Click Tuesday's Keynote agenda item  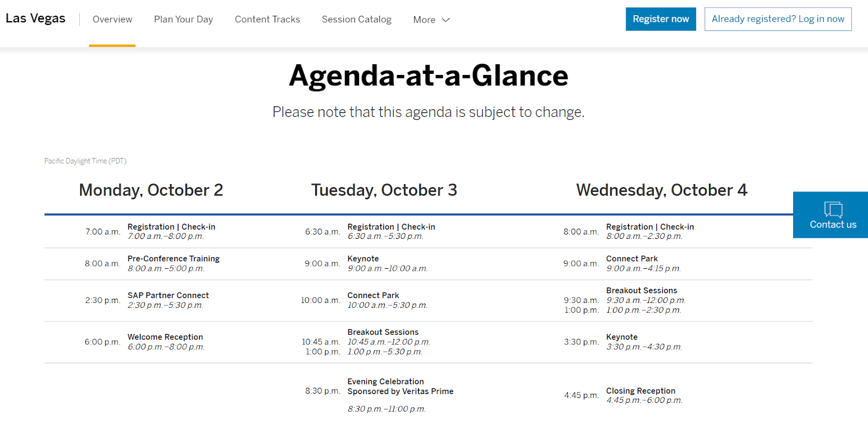(363, 259)
